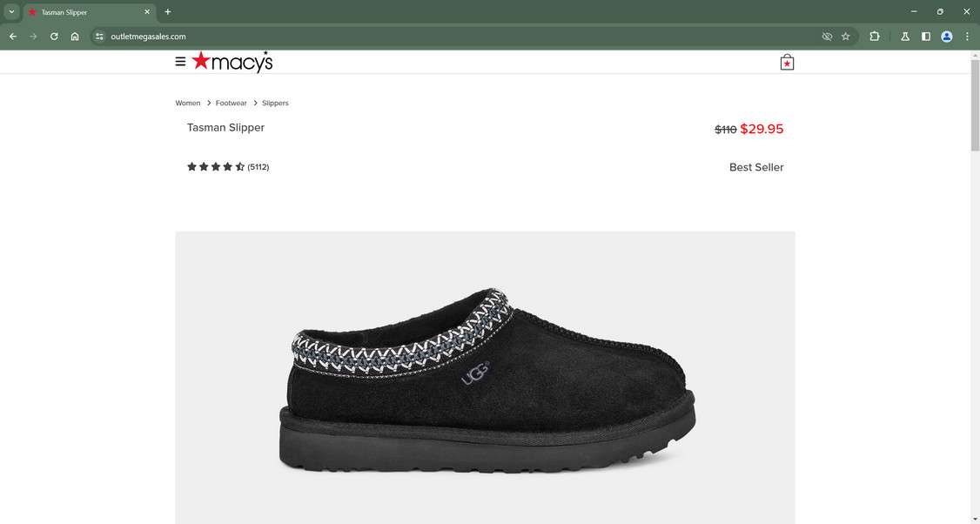980x524 pixels.
Task: Click the crossed-out eye tracking icon
Action: 827,37
